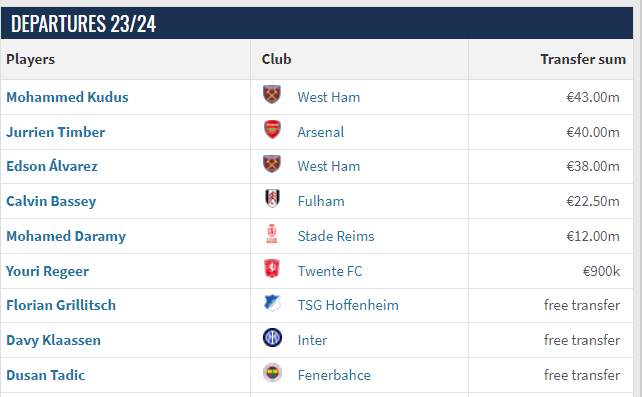
Task: Open the Fenerbahce club link
Action: coord(334,375)
